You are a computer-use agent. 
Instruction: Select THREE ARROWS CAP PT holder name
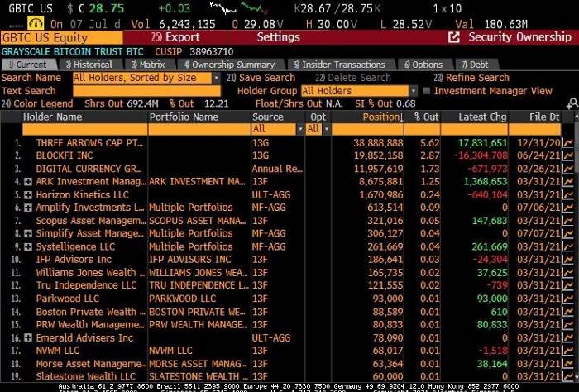[x=89, y=143]
